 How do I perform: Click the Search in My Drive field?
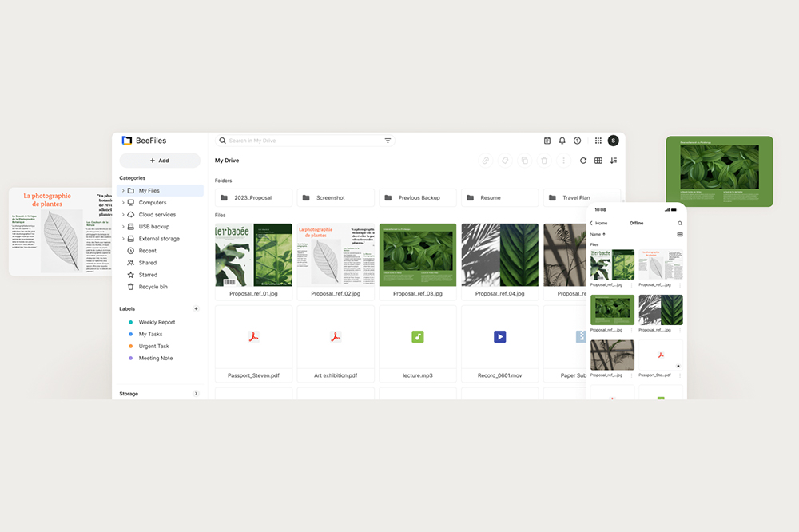[x=304, y=141]
